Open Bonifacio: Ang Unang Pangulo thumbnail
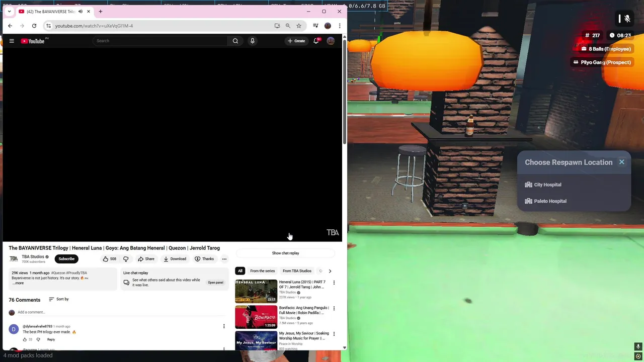This screenshot has height=362, width=644. point(256,317)
